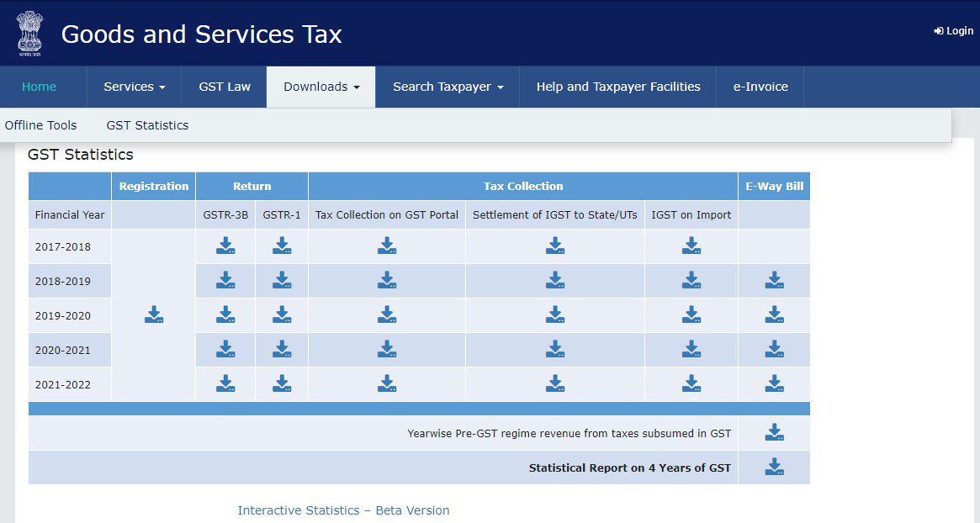Download E-Way Bill statistics for 2018-2019

(x=773, y=280)
